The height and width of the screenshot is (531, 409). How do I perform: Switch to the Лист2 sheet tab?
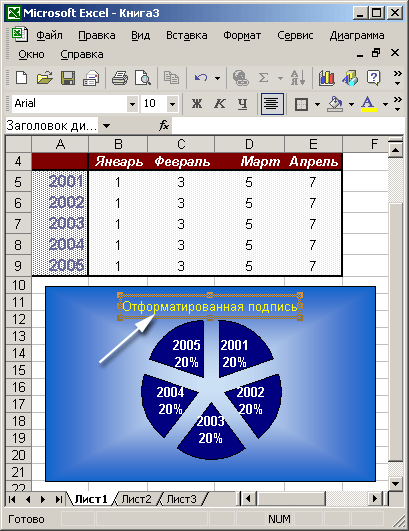[x=136, y=499]
